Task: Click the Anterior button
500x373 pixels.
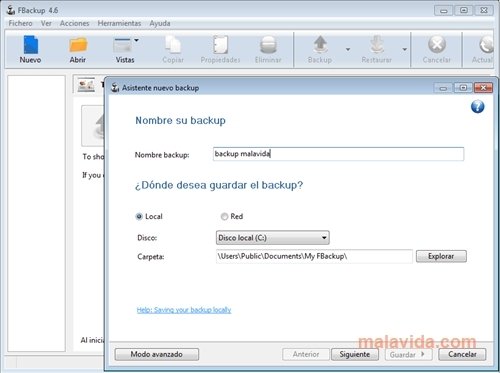Action: (306, 354)
